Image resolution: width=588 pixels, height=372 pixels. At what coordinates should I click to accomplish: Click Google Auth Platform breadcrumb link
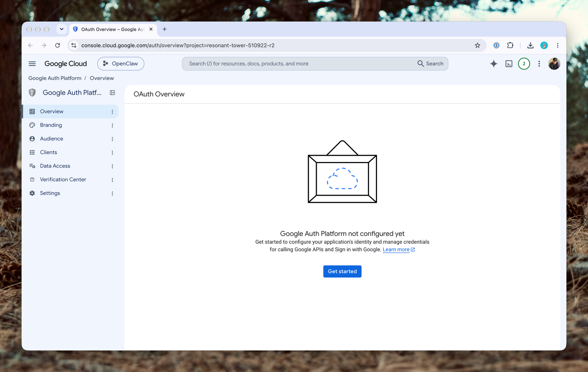point(55,78)
